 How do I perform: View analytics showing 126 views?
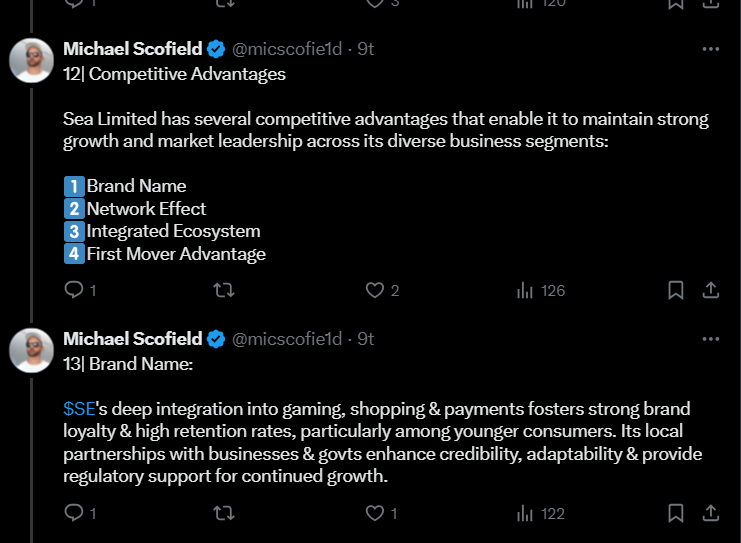pyautogui.click(x=540, y=290)
